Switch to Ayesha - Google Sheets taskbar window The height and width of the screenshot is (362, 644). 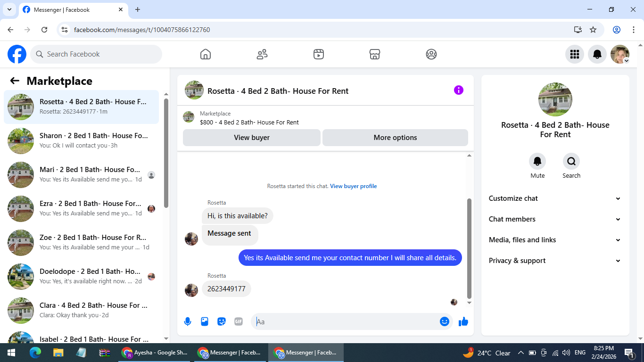click(154, 353)
